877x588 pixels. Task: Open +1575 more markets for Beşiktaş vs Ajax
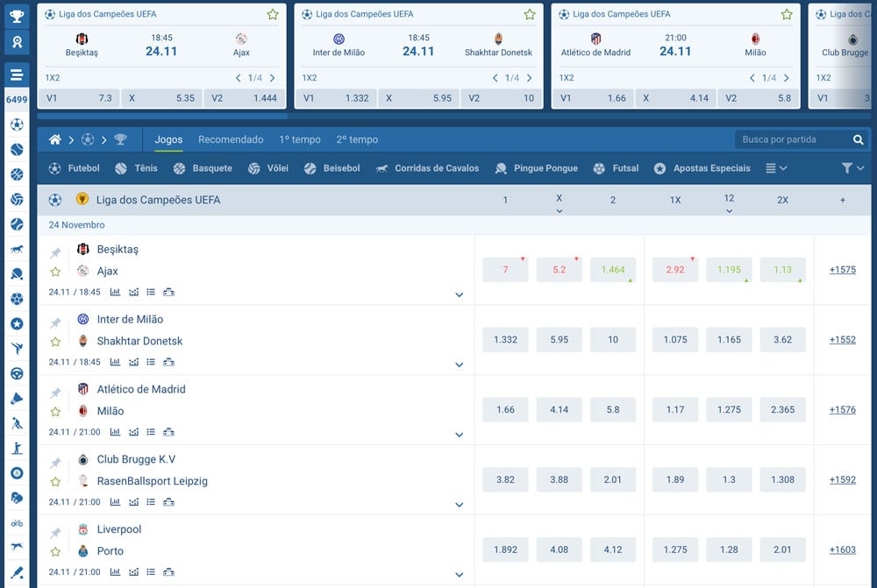pyautogui.click(x=842, y=269)
